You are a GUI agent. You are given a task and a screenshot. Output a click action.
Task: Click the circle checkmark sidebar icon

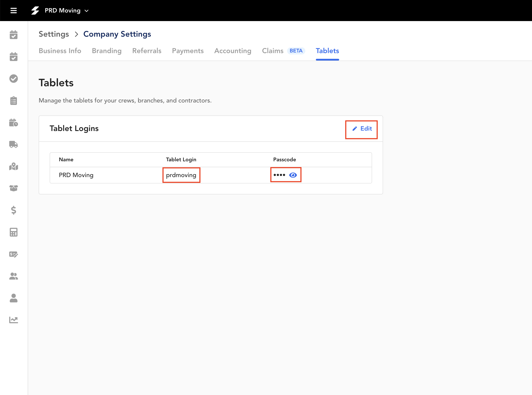[x=14, y=79]
